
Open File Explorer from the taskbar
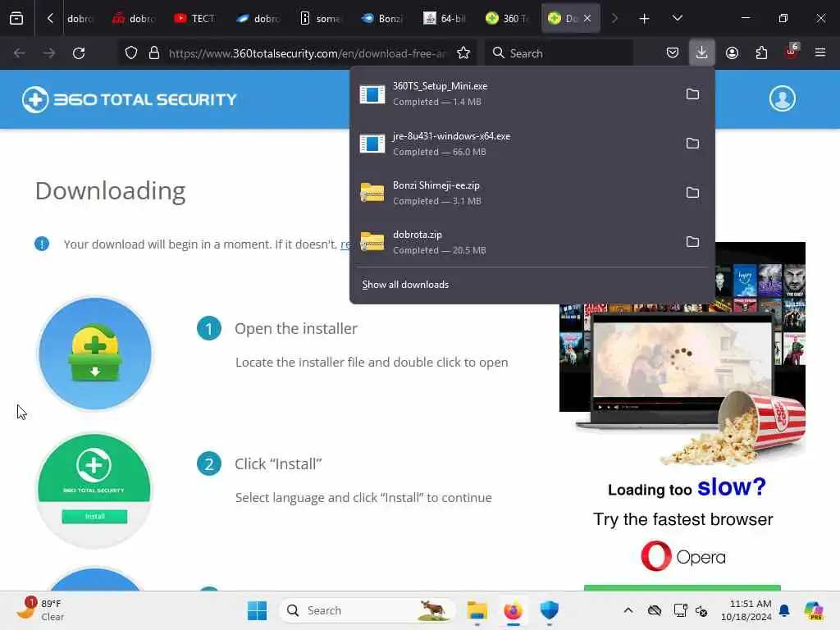point(477,610)
